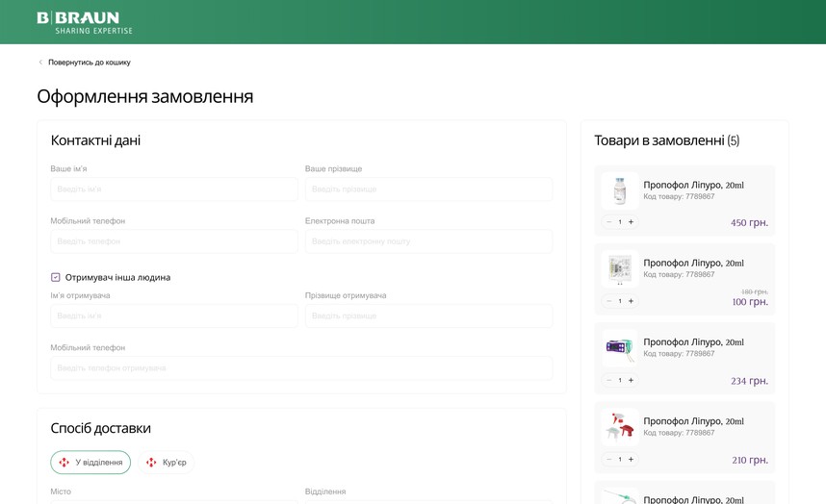The image size is (826, 504).
Task: Click the Оформлення замовлення page heading
Action: click(144, 96)
